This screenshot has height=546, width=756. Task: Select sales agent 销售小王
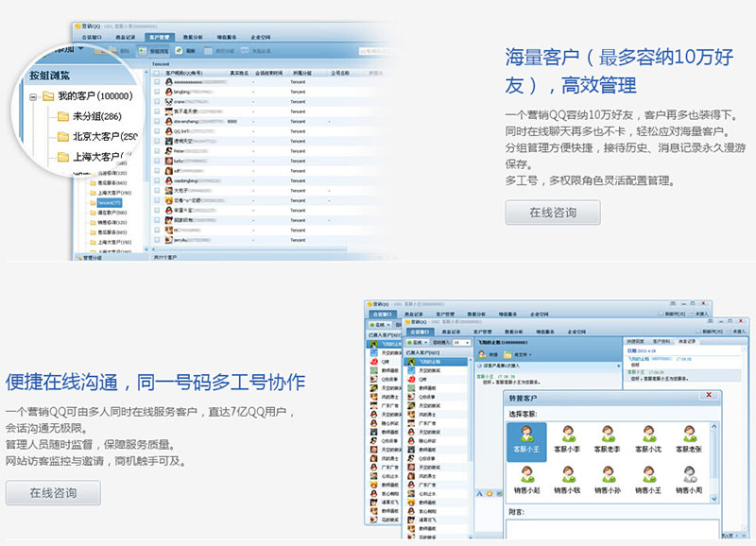click(648, 481)
